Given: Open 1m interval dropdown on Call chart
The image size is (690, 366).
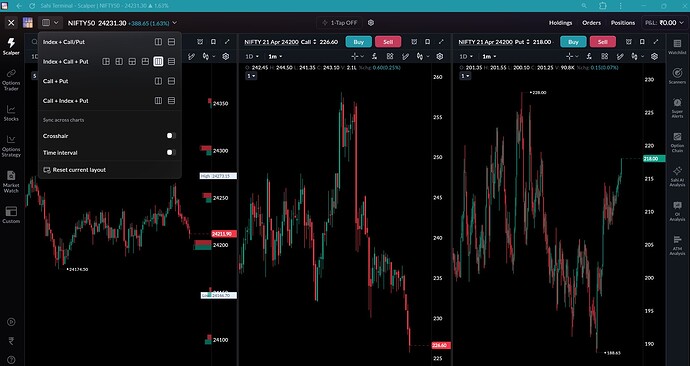Looking at the screenshot, I should coord(275,56).
